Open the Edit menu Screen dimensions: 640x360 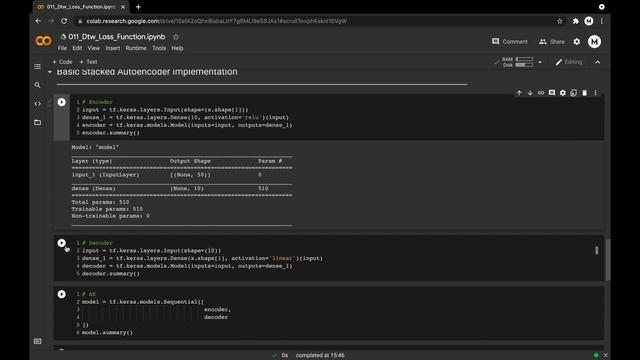[x=77, y=48]
